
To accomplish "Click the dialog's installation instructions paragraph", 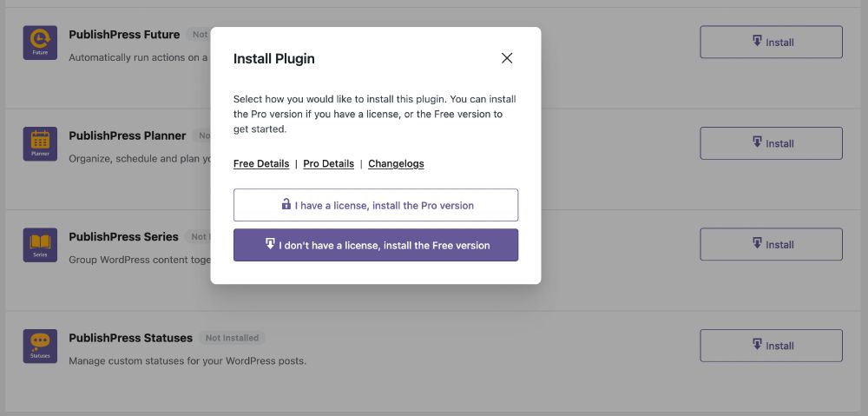I will pos(375,114).
